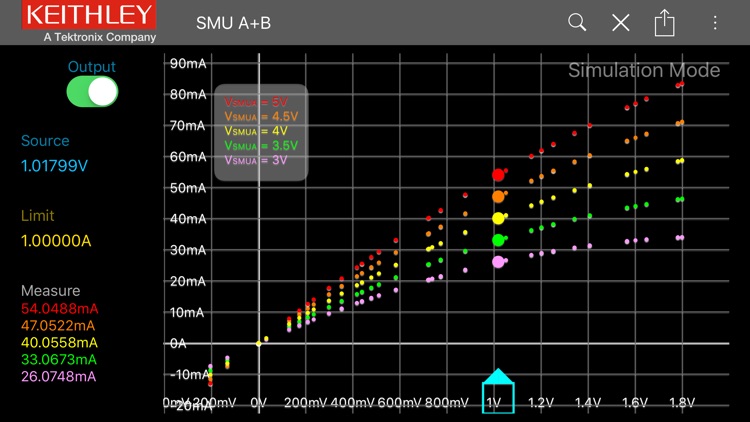This screenshot has width=750, height=422.
Task: Open the three-dot overflow menu
Action: coord(715,22)
